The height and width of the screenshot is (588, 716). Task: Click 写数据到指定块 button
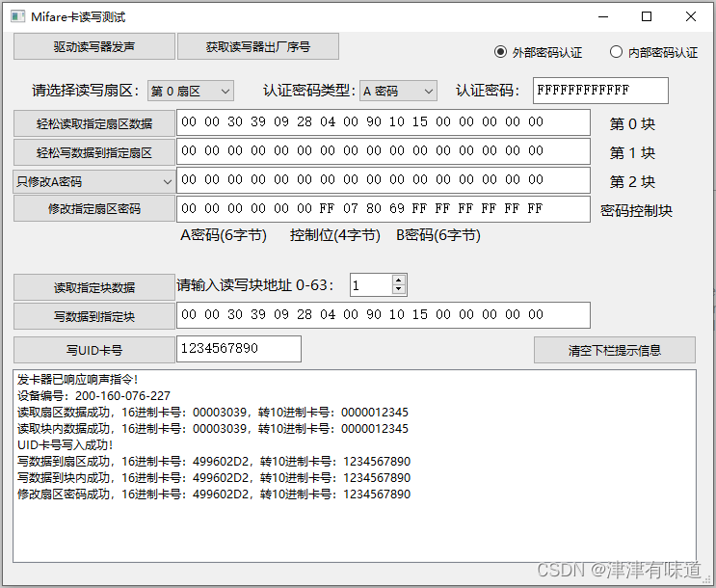pos(94,316)
